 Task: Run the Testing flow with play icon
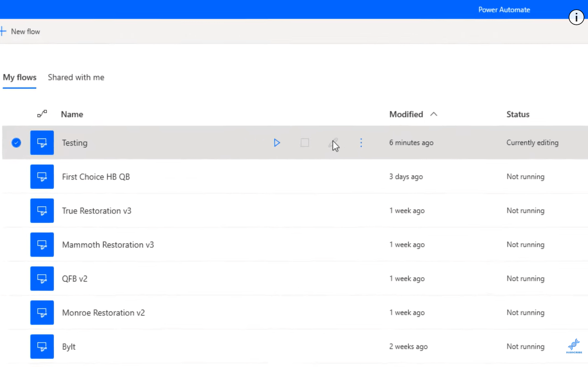tap(277, 142)
